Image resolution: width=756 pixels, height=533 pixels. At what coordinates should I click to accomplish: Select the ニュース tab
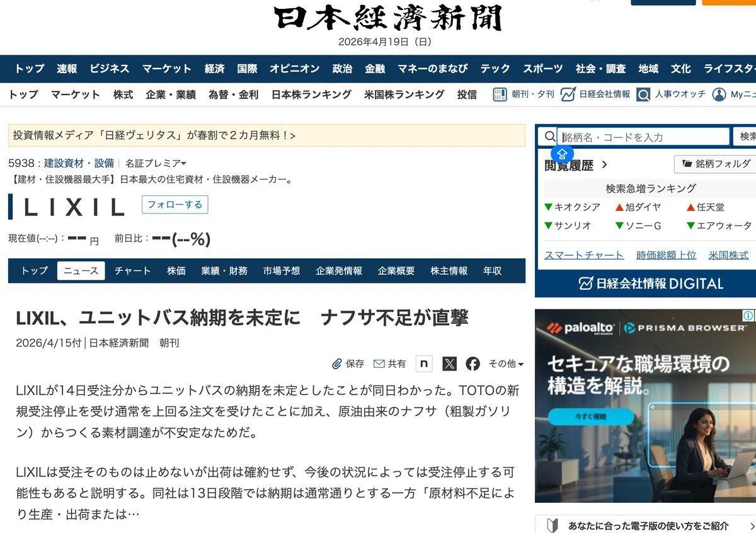pyautogui.click(x=81, y=271)
